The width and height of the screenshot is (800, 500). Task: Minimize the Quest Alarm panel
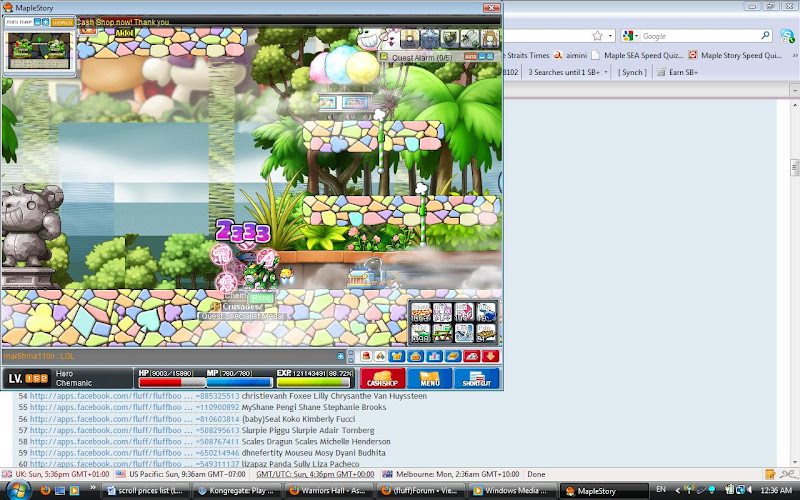[482, 56]
